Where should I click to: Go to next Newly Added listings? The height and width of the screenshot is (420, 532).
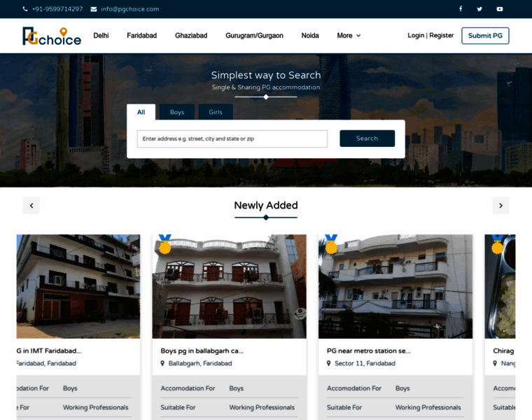(500, 205)
